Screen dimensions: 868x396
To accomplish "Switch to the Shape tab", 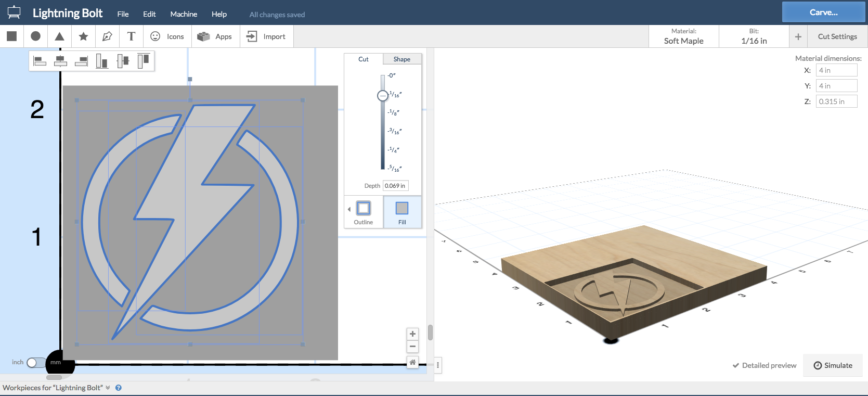I will (402, 59).
